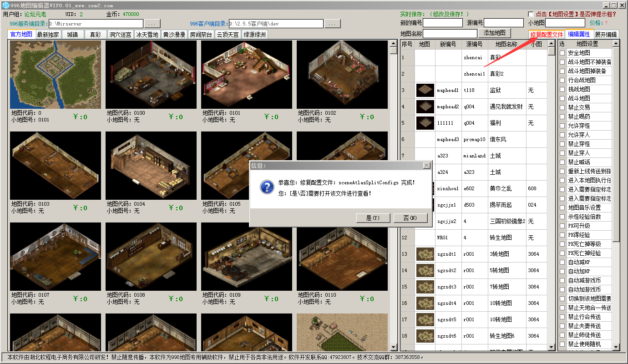Switch to the 洞穴迷宫 tab
628x364 pixels.
coord(120,35)
